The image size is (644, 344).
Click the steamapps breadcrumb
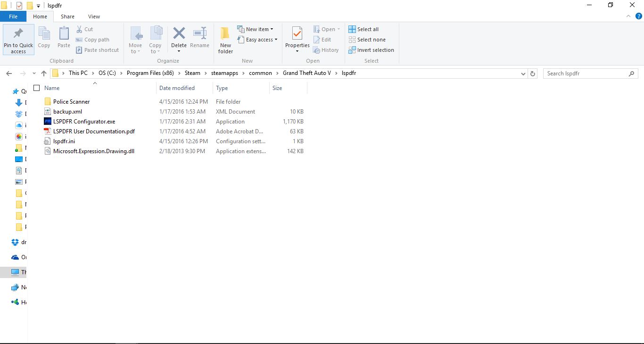point(224,73)
